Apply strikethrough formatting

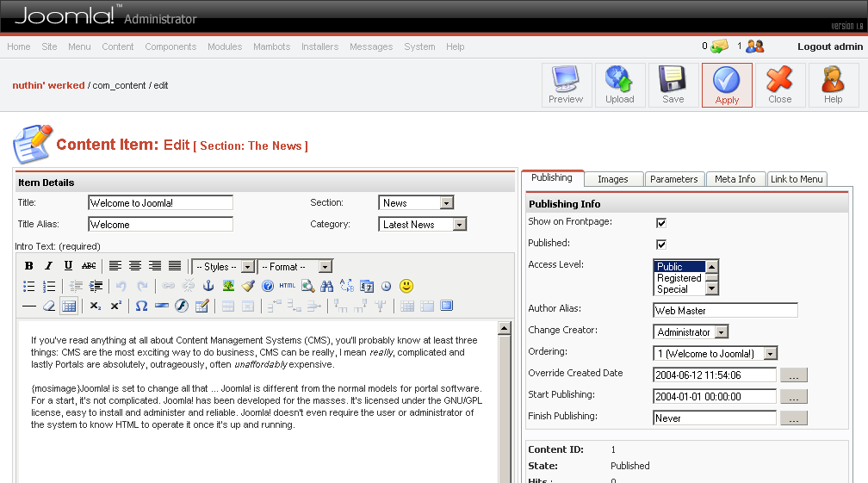(x=89, y=266)
